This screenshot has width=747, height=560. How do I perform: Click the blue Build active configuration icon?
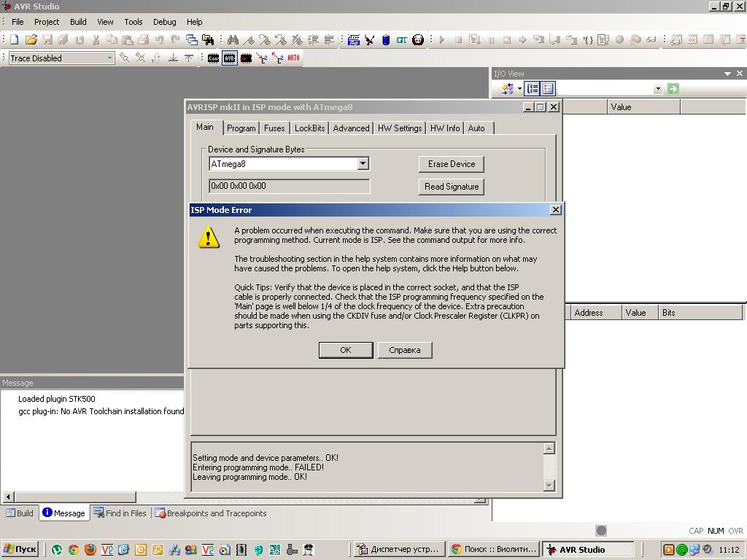click(x=354, y=40)
